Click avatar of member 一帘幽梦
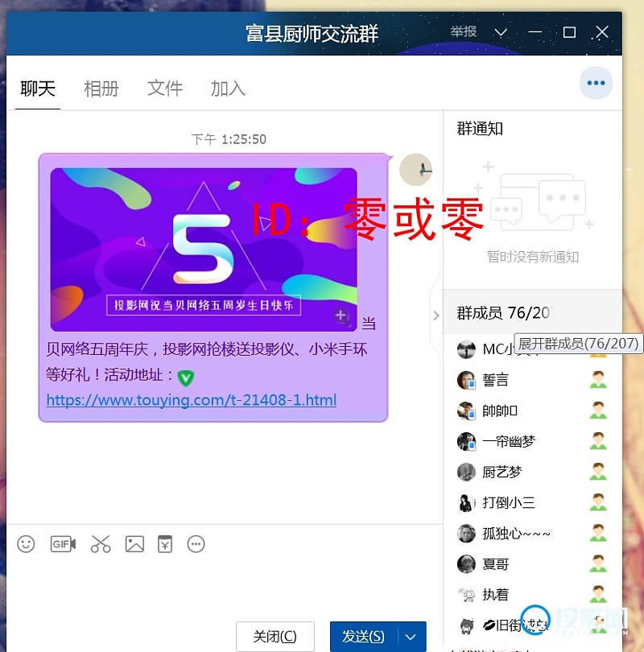Image resolution: width=644 pixels, height=652 pixels. (x=466, y=442)
